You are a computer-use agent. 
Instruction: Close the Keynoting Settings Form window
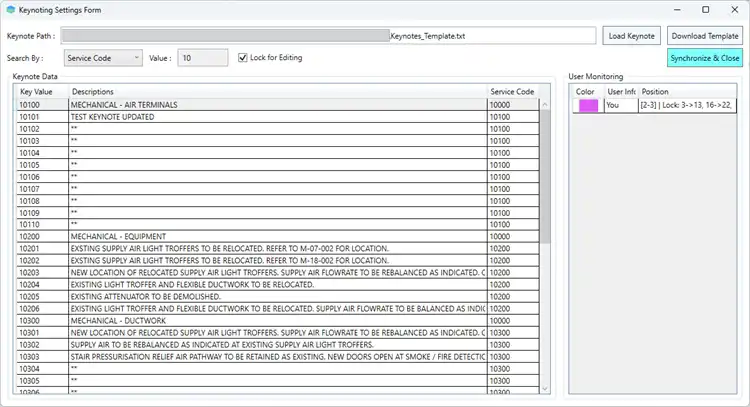[x=735, y=10]
